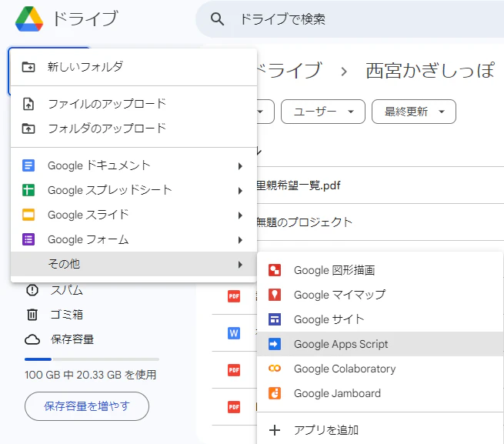Viewport: 504px width, 444px height.
Task: Select Google 図形描画 entry
Action: (x=380, y=270)
